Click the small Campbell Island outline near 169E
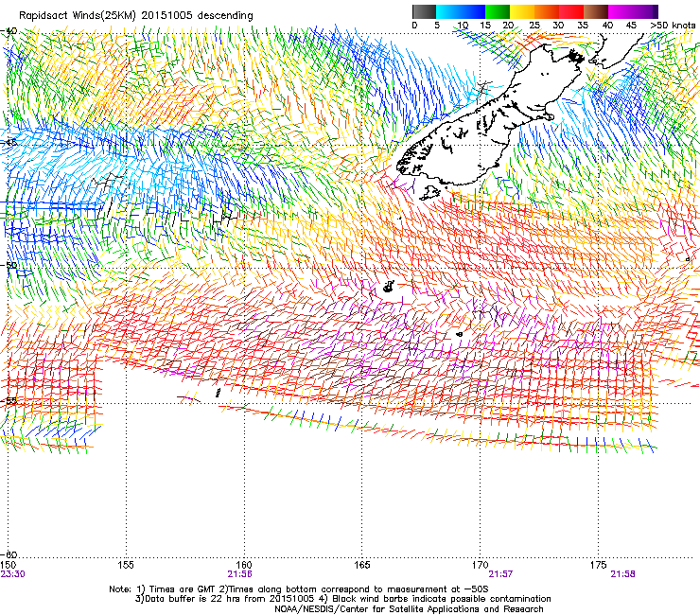 point(460,334)
